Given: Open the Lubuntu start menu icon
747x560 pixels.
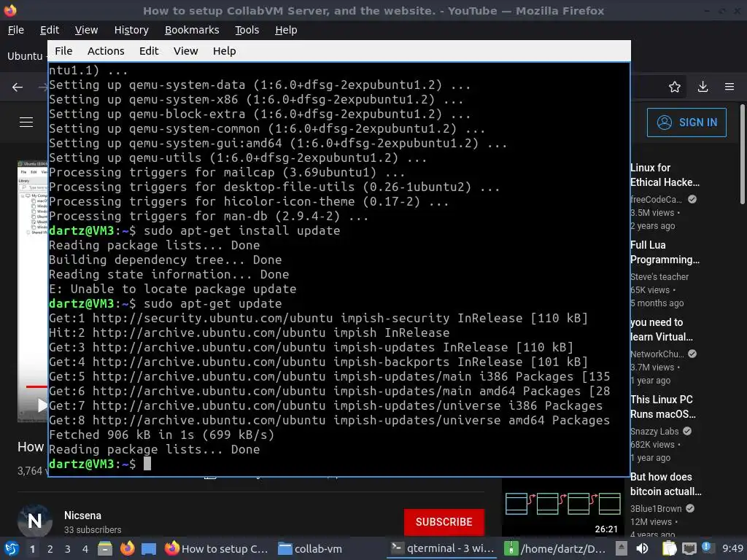Looking at the screenshot, I should [x=12, y=549].
